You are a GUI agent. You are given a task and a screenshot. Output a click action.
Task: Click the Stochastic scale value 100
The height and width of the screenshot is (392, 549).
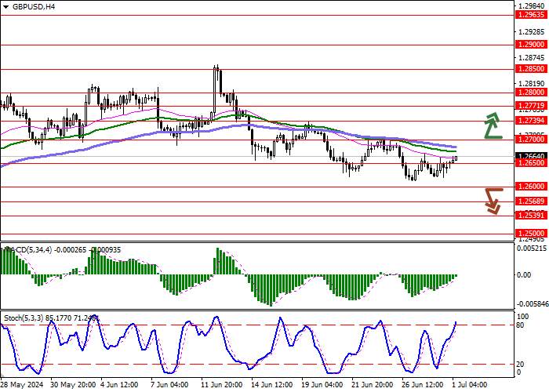coord(523,317)
